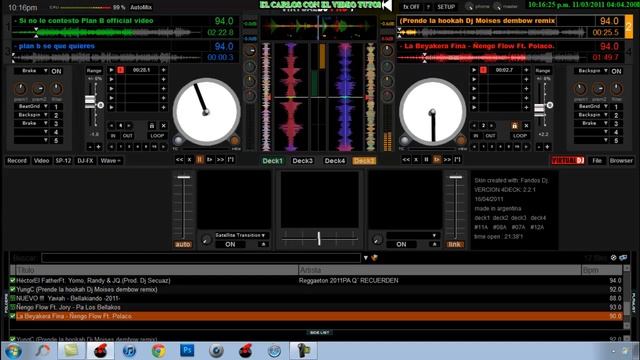The image size is (640, 360).
Task: Open left deck slot 1 BeatGrid dropdown
Action: [x=46, y=106]
